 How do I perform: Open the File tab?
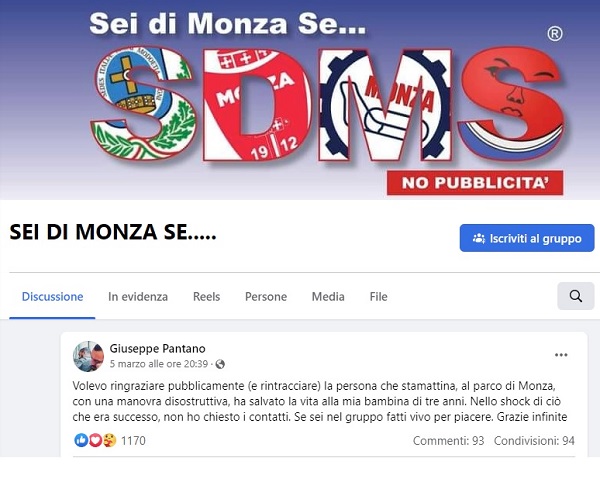point(378,297)
